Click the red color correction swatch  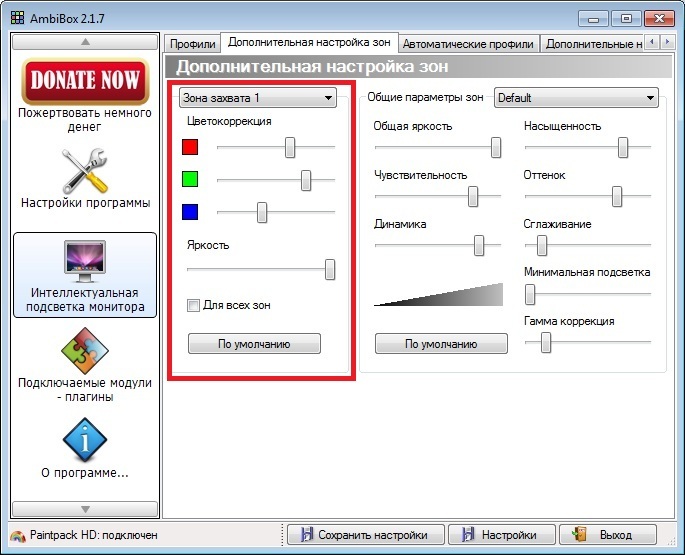click(190, 147)
